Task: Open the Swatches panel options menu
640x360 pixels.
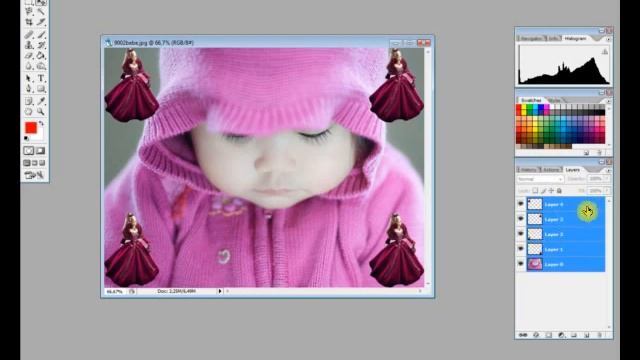Action: (608, 101)
